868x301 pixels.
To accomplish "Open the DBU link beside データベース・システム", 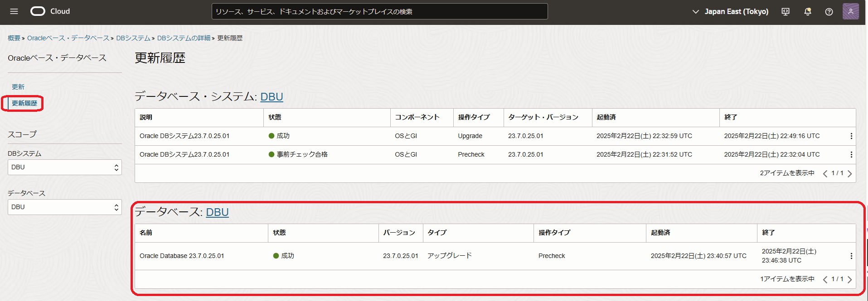I will [272, 97].
